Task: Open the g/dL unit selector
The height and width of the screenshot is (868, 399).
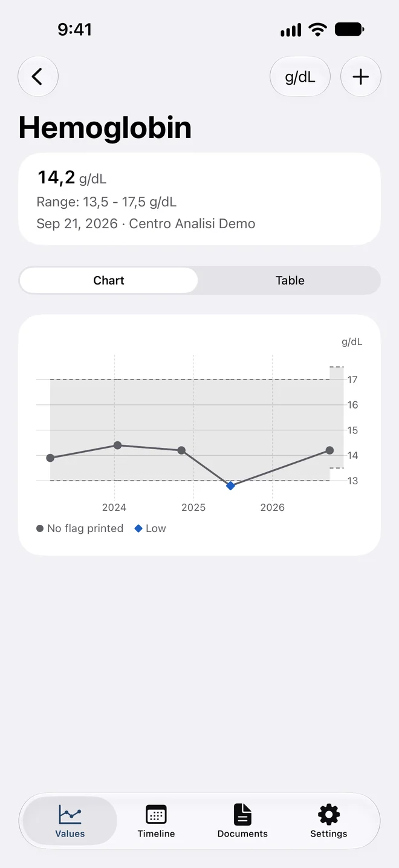Action: click(x=300, y=77)
